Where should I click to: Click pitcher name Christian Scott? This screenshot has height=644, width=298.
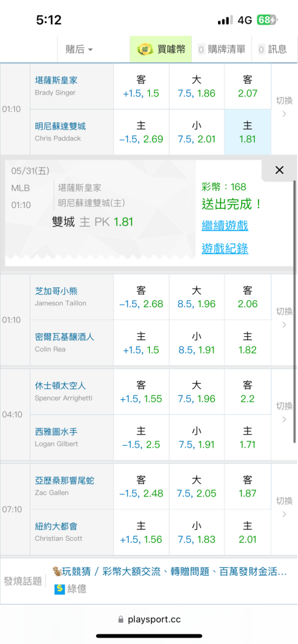[59, 538]
